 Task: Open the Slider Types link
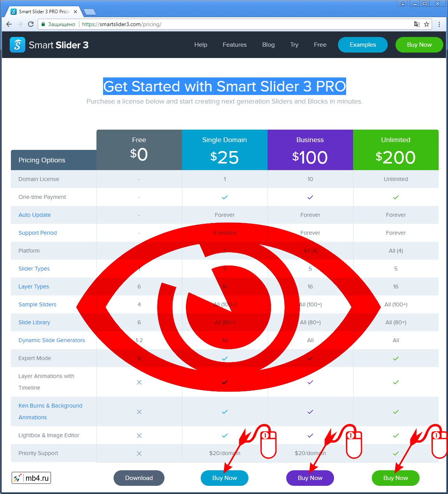click(34, 269)
